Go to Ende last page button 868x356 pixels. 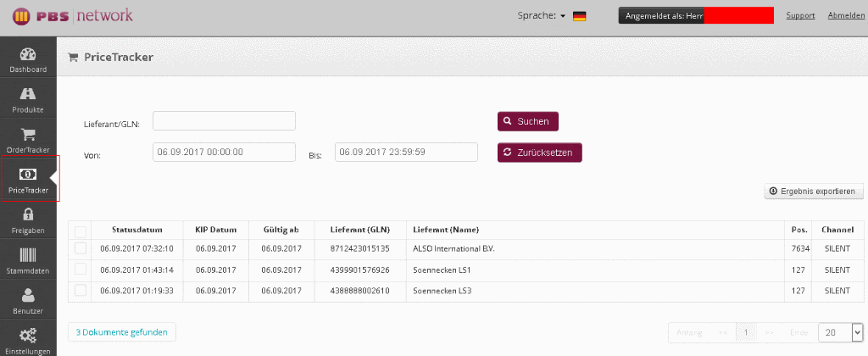798,333
